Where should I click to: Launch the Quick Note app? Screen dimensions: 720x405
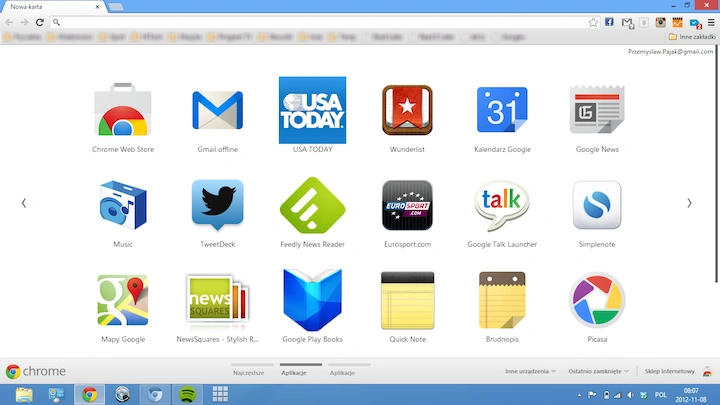(x=407, y=300)
